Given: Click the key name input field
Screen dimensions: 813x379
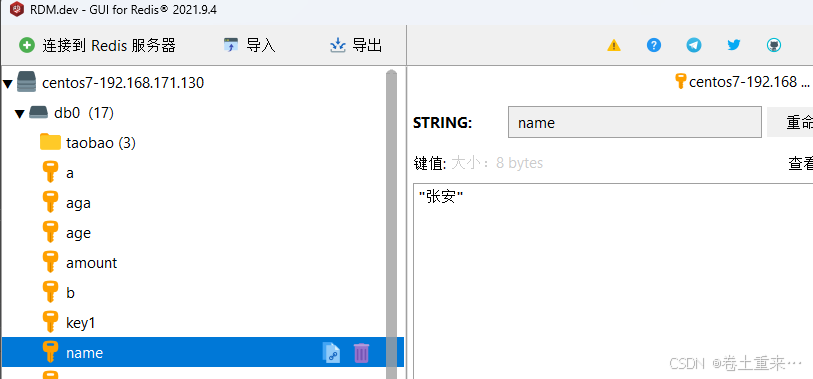Looking at the screenshot, I should coord(635,122).
